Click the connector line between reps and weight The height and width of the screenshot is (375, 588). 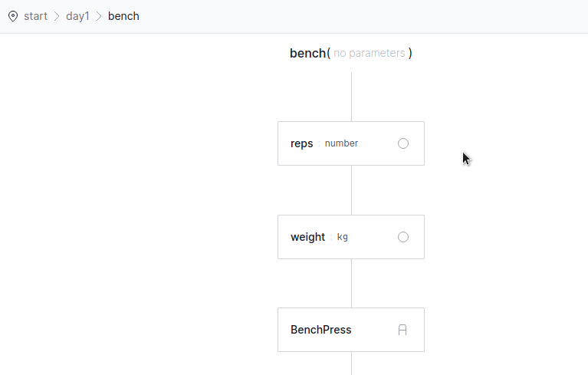[351, 190]
